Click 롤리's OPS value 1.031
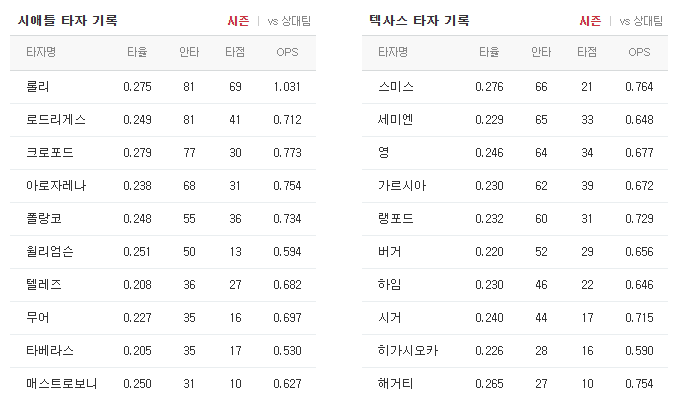The width and height of the screenshot is (675, 420). [286, 87]
